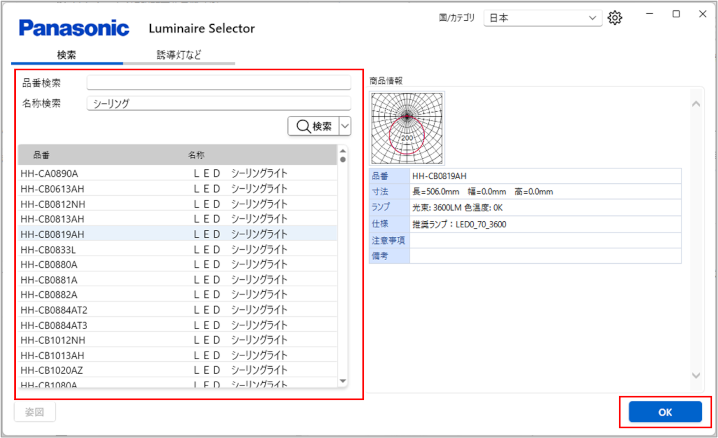
Task: Choose HH-CB0833L from the results
Action: click(x=100, y=249)
